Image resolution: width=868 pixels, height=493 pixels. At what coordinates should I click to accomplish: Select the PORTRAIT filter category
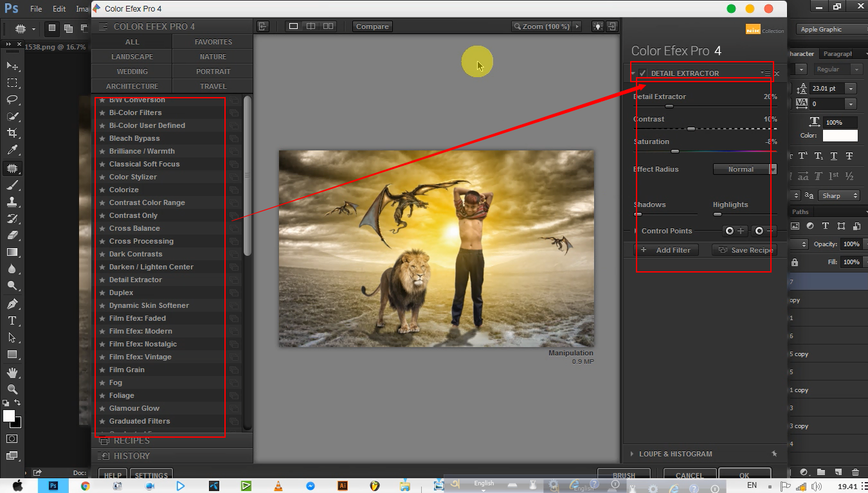pos(213,71)
